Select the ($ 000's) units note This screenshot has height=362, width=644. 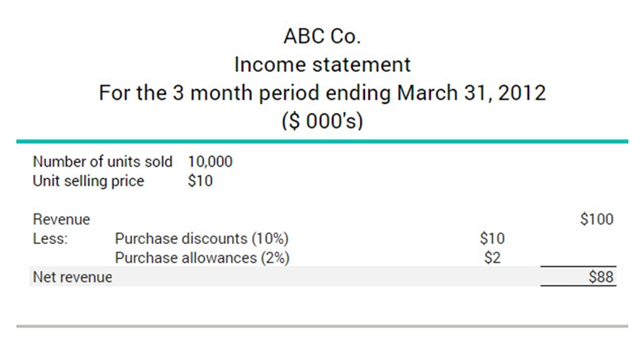click(322, 120)
